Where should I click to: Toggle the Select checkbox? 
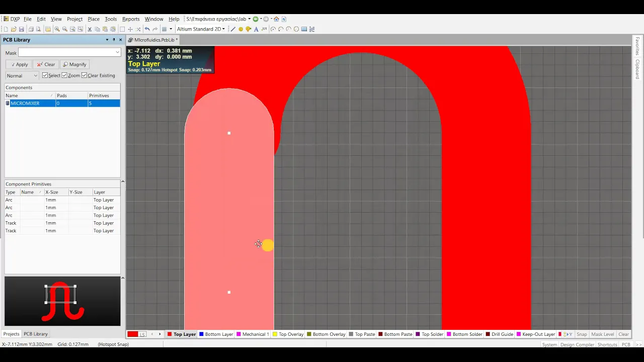coord(45,75)
